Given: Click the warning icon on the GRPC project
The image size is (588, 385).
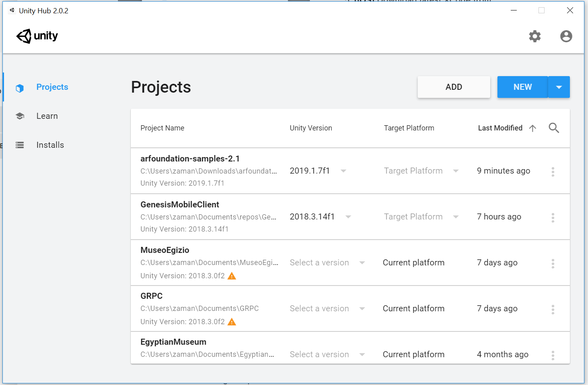Looking at the screenshot, I should click(232, 322).
